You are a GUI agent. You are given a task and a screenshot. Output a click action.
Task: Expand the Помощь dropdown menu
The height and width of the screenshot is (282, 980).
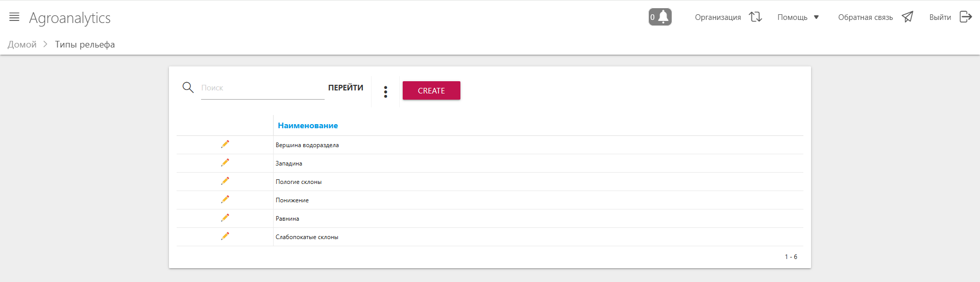pyautogui.click(x=798, y=17)
